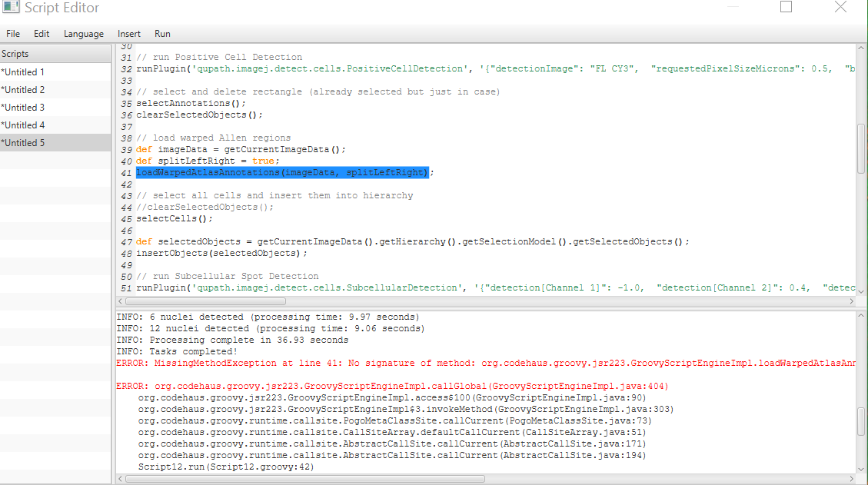Open the Run menu
This screenshot has height=485, width=868.
[161, 33]
